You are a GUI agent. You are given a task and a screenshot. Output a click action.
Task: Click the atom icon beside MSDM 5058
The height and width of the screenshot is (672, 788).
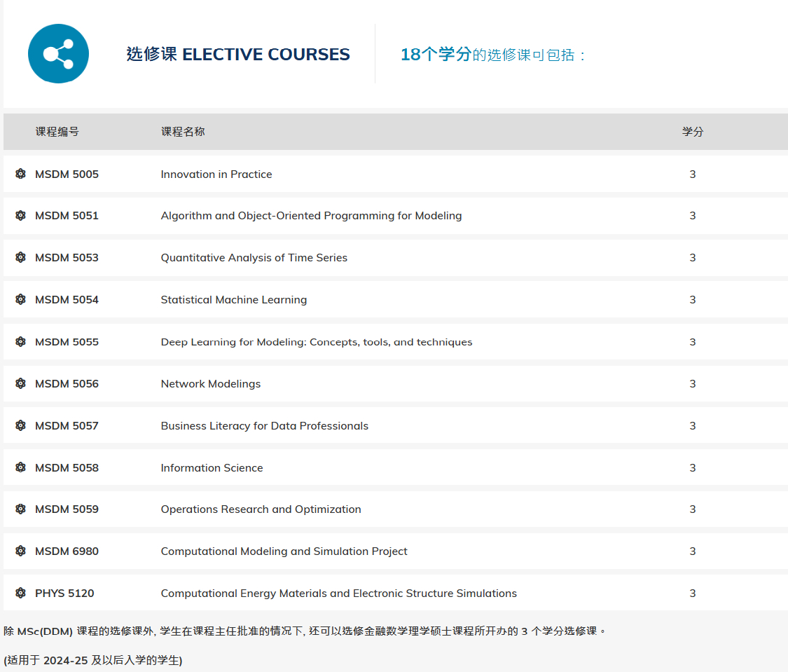pyautogui.click(x=21, y=467)
